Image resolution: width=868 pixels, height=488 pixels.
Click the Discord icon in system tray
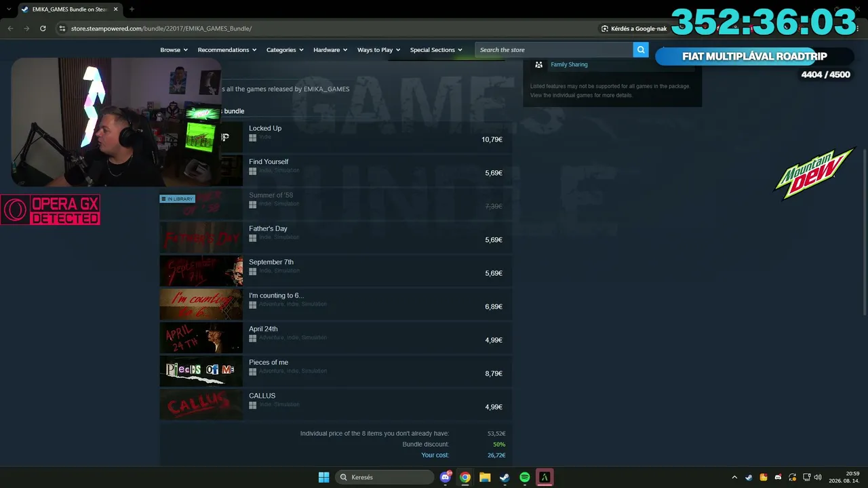click(778, 477)
